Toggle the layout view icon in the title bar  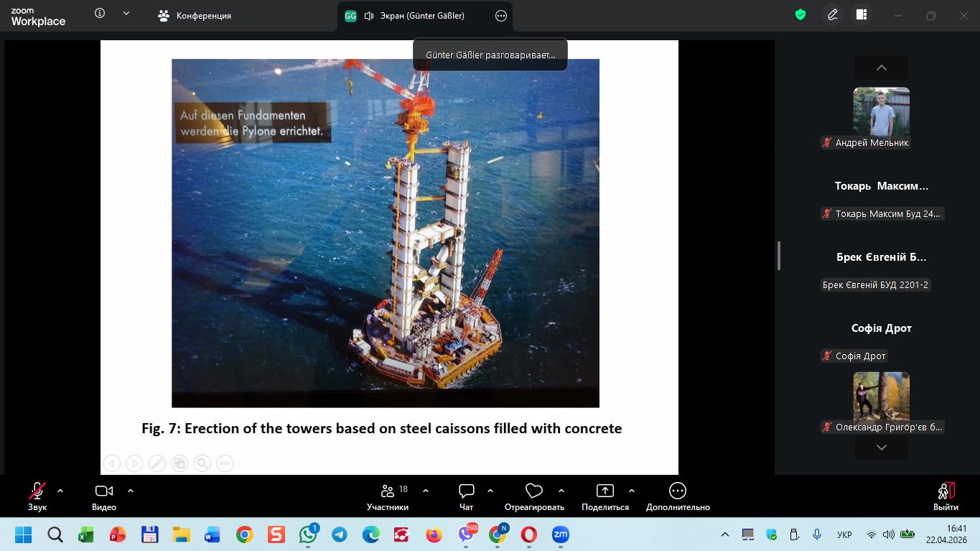point(862,15)
